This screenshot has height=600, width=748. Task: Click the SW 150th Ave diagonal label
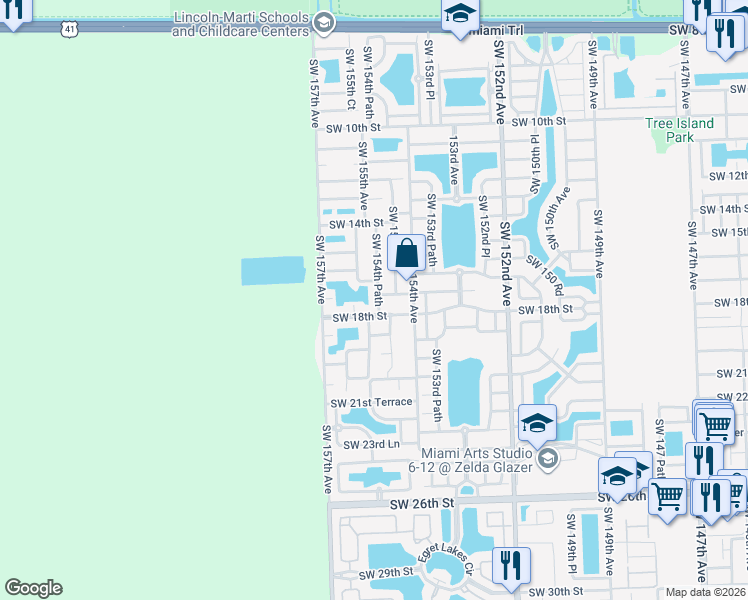click(x=555, y=218)
